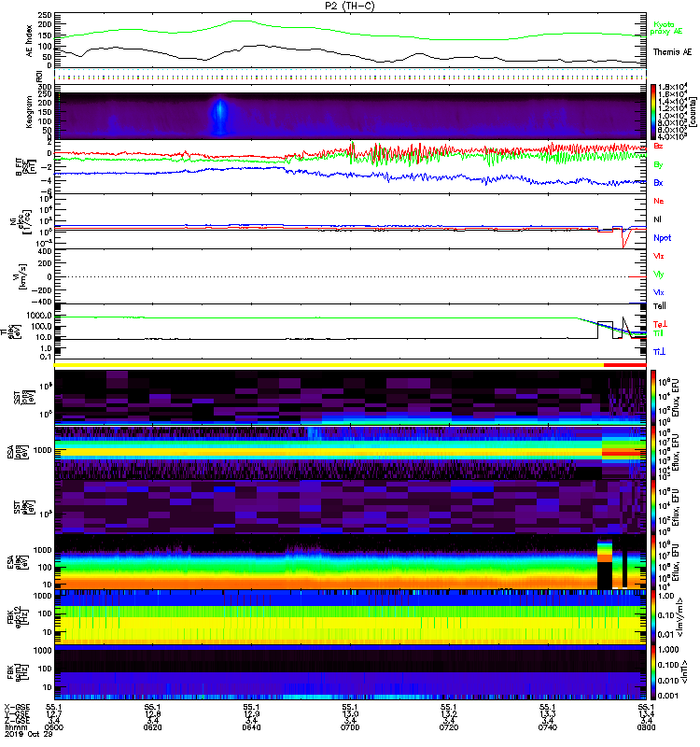Select the "<|nT|>" colorbar unit label
The image size is (700, 747).
(x=685, y=671)
